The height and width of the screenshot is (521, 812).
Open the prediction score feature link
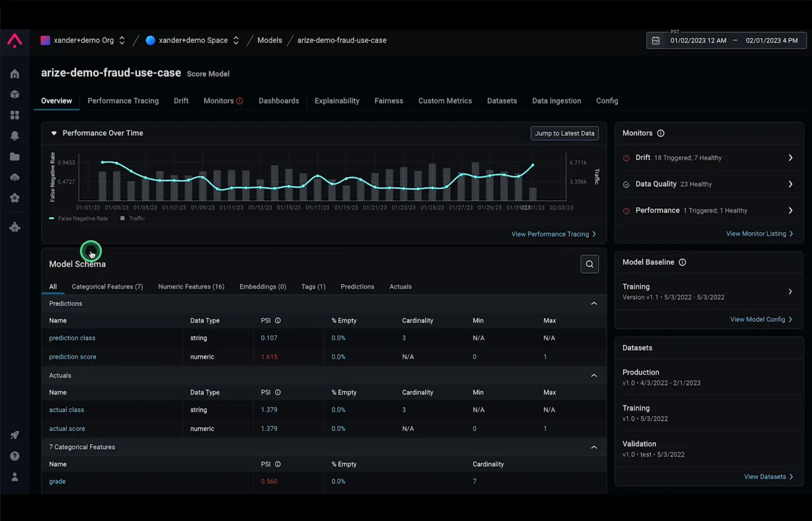click(x=72, y=357)
